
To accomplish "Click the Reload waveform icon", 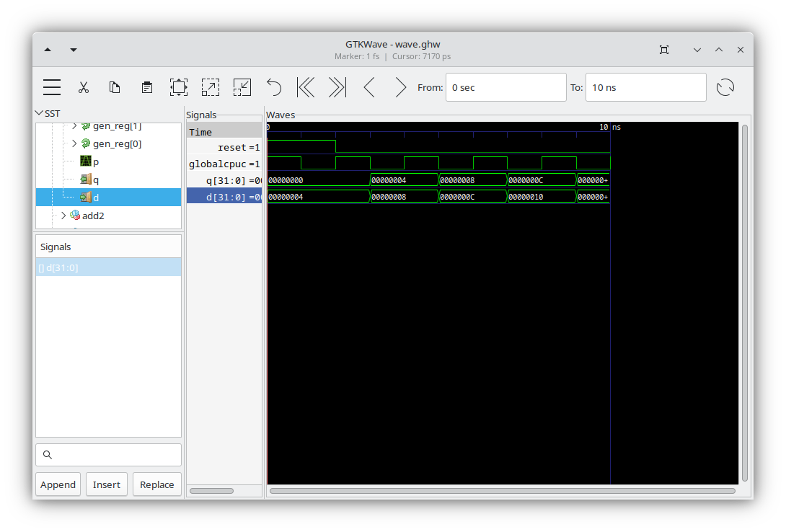I will click(725, 87).
